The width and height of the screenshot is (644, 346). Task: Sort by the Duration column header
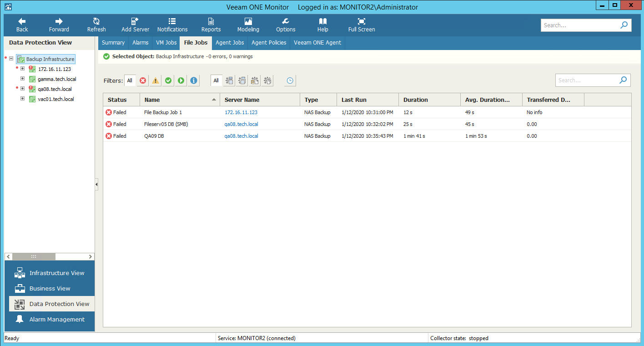point(429,100)
